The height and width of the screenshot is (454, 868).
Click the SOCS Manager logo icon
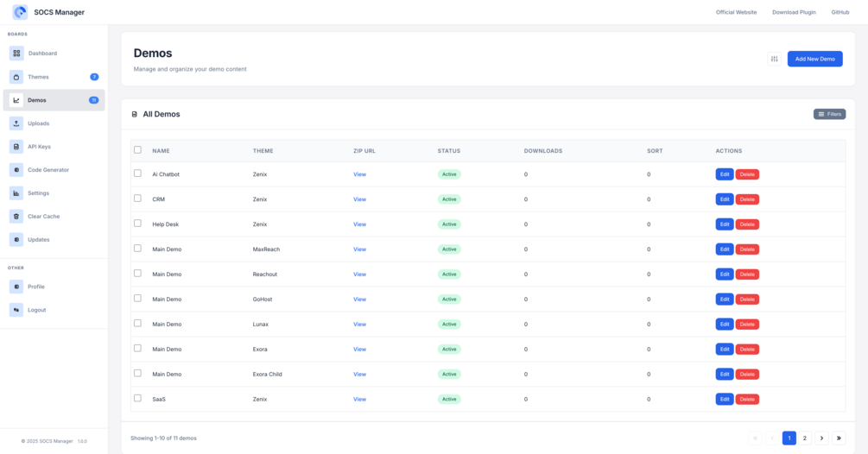tap(20, 12)
